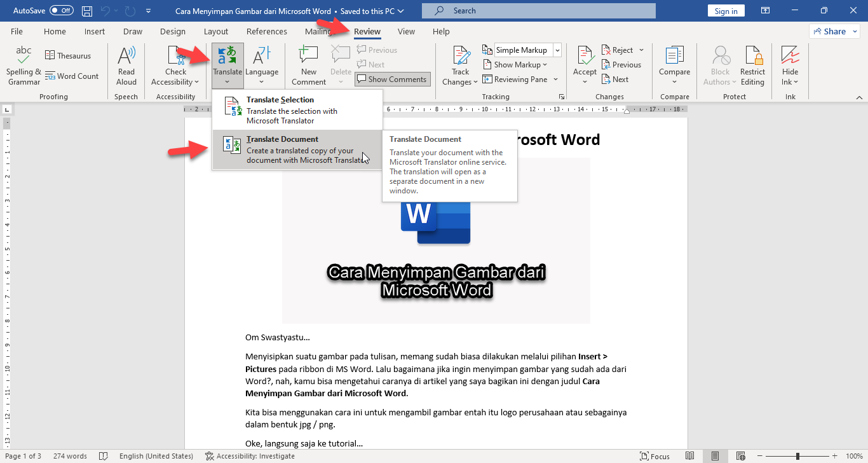Choose Translate Document menu option
The height and width of the screenshot is (463, 868).
point(297,149)
